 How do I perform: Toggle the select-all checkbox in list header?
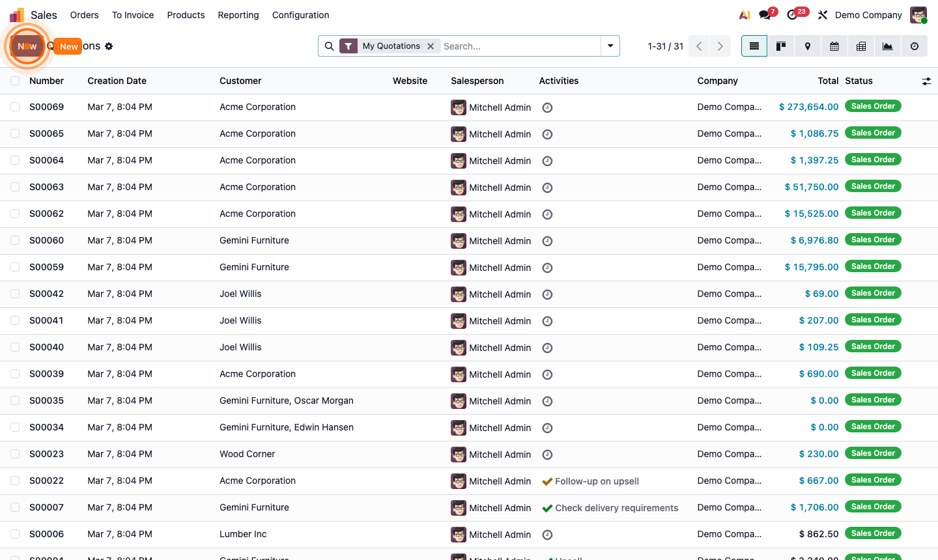point(15,81)
